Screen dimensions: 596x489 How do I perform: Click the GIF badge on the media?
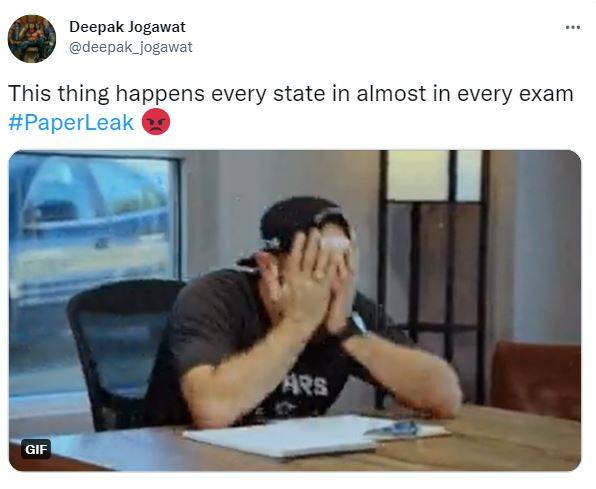pos(36,449)
